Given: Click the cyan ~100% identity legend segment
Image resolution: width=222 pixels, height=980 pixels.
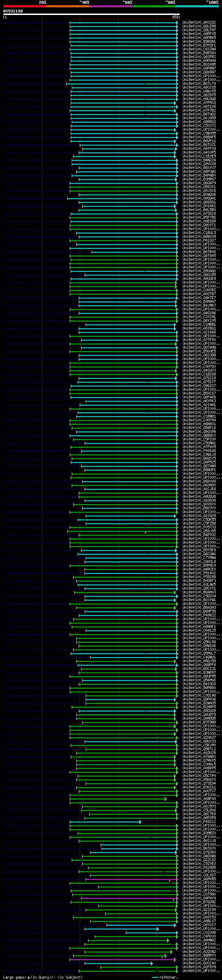Looking at the screenshot, I should [197, 6].
